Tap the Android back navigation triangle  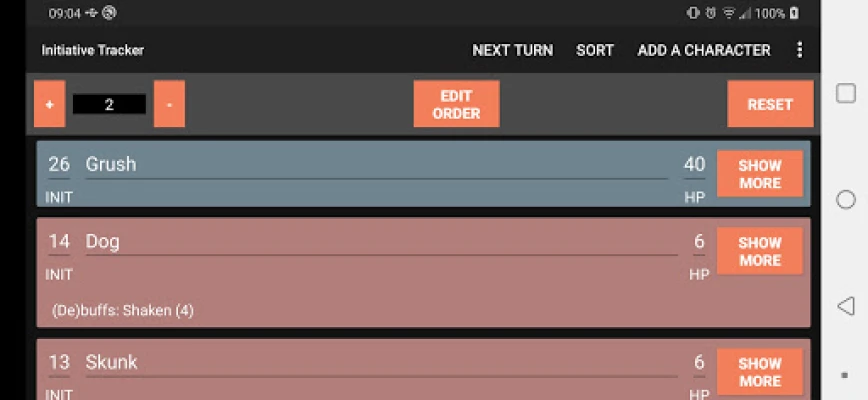click(845, 305)
